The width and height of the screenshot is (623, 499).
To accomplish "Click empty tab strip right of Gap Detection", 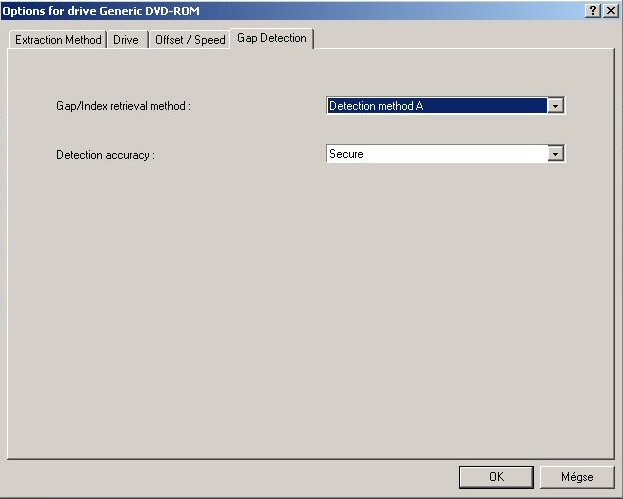I will click(x=460, y=39).
